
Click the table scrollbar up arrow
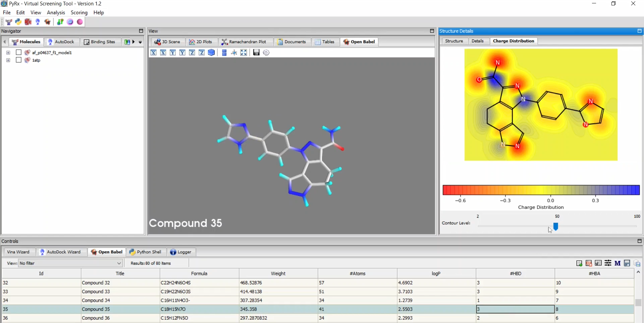click(x=638, y=272)
